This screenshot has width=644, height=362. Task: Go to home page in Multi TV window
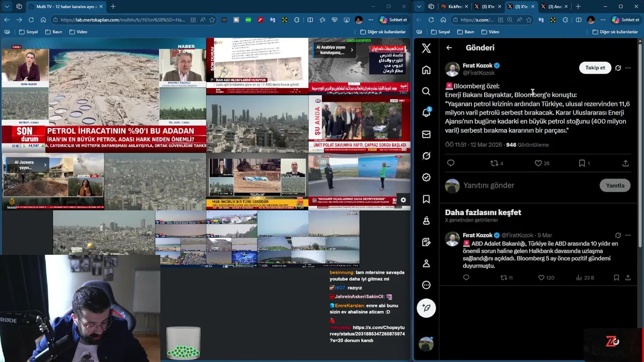click(x=43, y=20)
